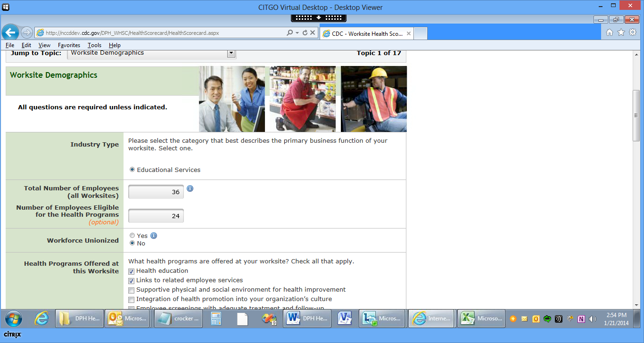Image resolution: width=644 pixels, height=343 pixels.
Task: Open the browser settings gear icon
Action: click(633, 33)
